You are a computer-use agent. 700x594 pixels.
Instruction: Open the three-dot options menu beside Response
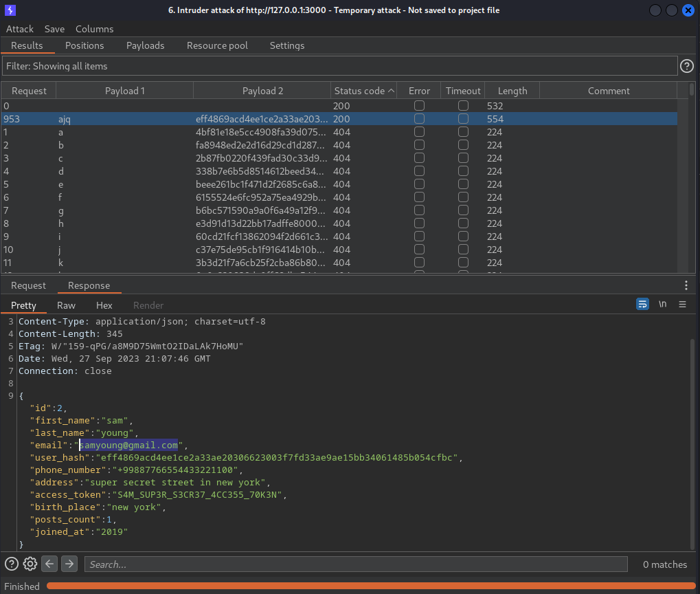686,285
